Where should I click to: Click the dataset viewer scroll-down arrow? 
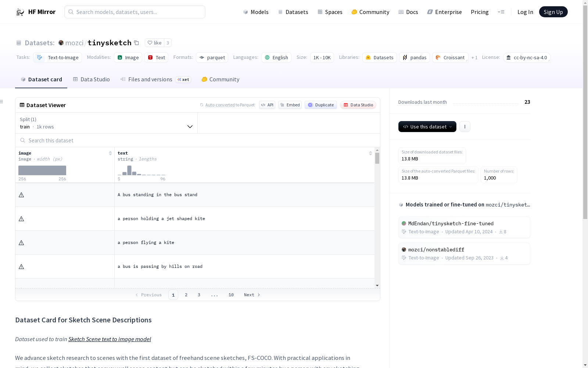[x=377, y=286]
